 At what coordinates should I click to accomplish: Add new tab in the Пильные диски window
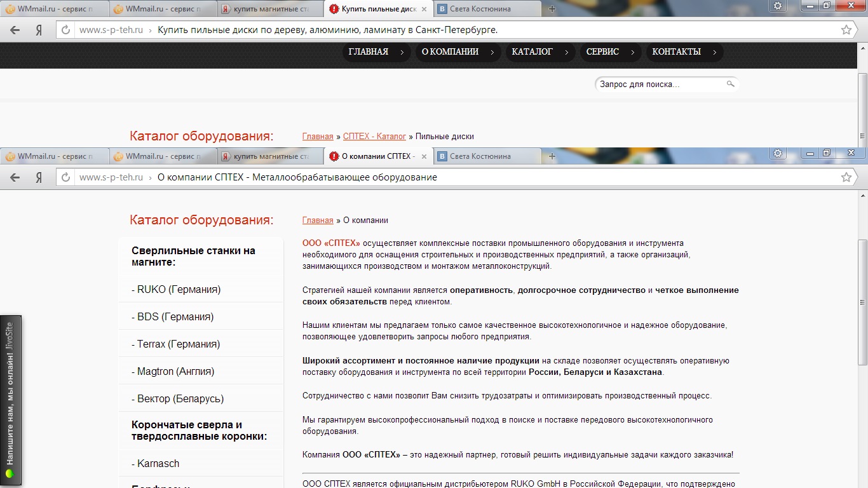[552, 9]
